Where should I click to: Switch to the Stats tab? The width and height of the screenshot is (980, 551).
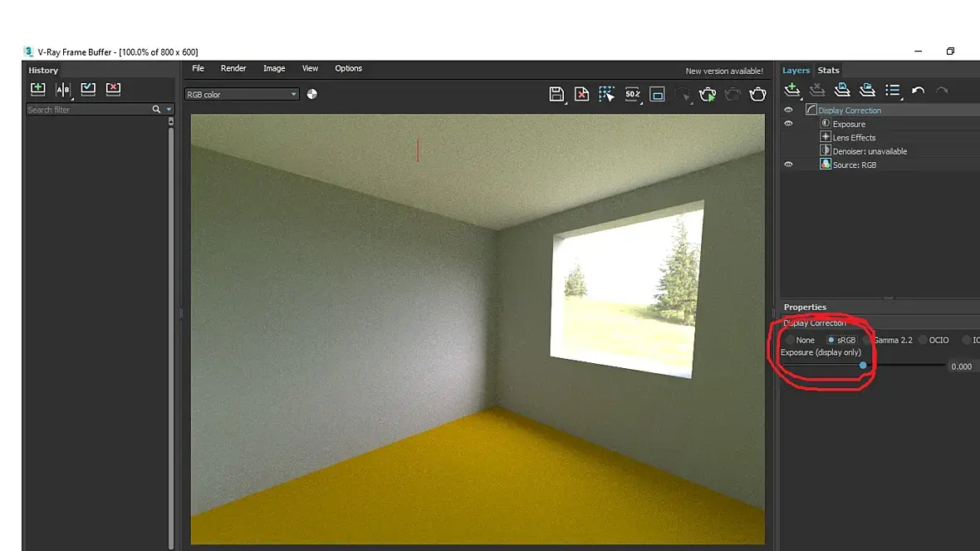tap(828, 70)
